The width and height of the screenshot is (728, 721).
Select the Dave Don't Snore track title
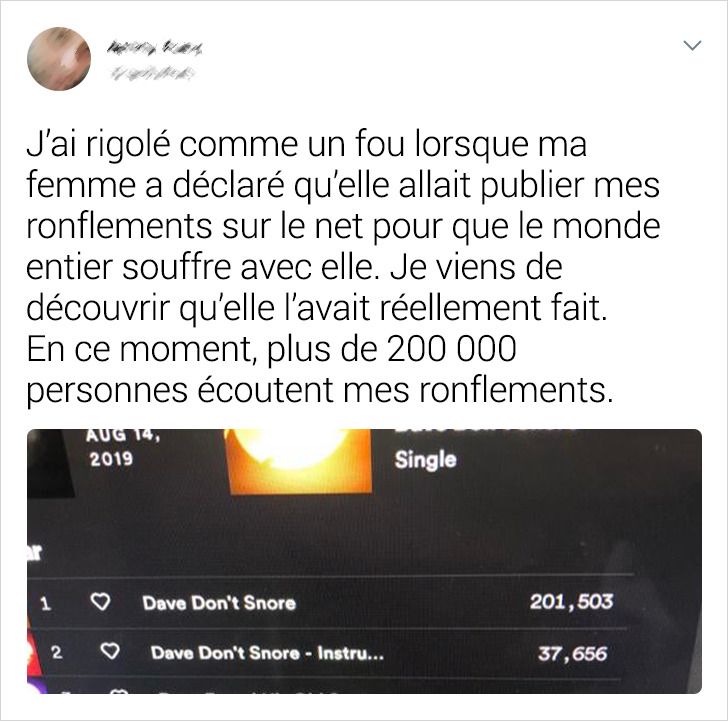pos(219,603)
